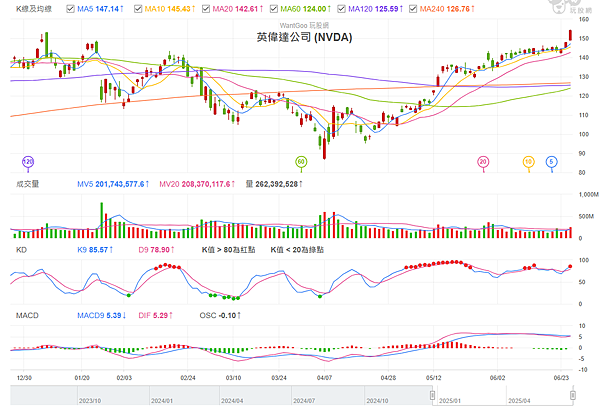Click the 04/28 date on the x-axis
This screenshot has height=409, width=600.
coord(388,378)
